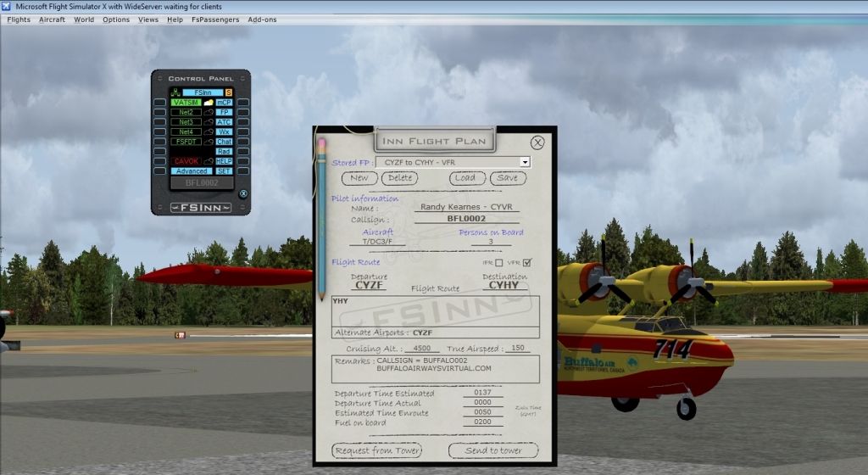Toggle the VATSIM network connection

(x=186, y=103)
